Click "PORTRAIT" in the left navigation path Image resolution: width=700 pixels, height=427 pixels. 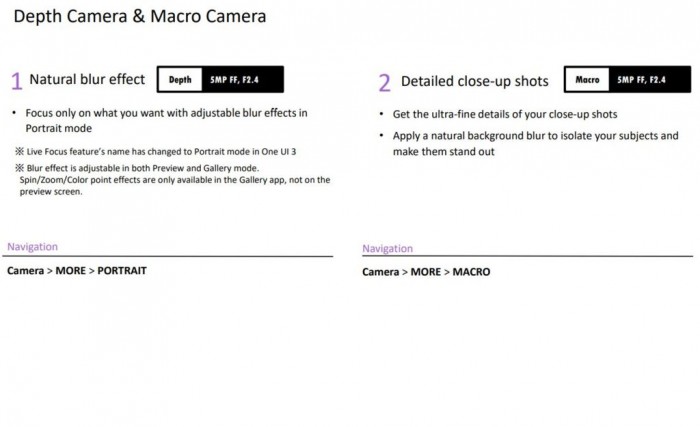[122, 270]
